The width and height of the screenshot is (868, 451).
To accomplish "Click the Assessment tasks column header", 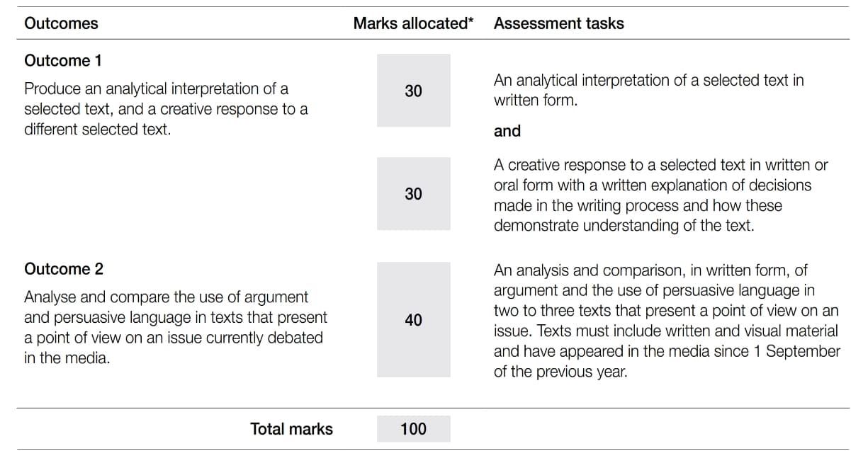I will [x=559, y=23].
